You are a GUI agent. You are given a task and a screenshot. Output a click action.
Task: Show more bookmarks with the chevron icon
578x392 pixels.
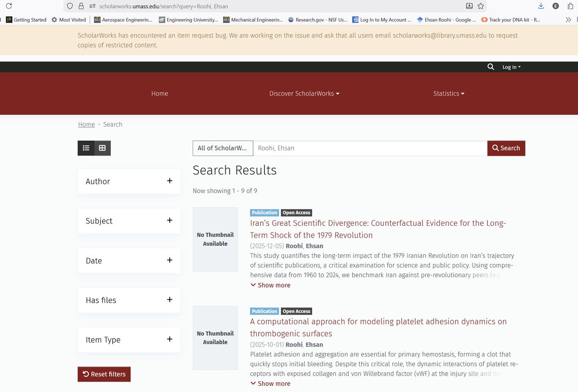[568, 20]
